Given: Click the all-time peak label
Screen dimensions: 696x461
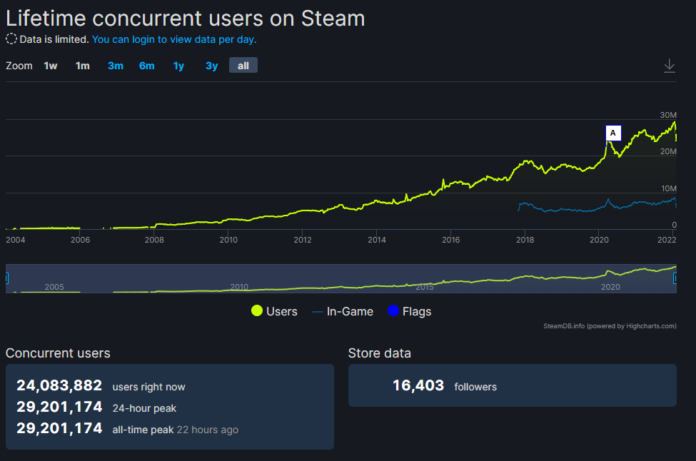Looking at the screenshot, I should click(x=143, y=429).
